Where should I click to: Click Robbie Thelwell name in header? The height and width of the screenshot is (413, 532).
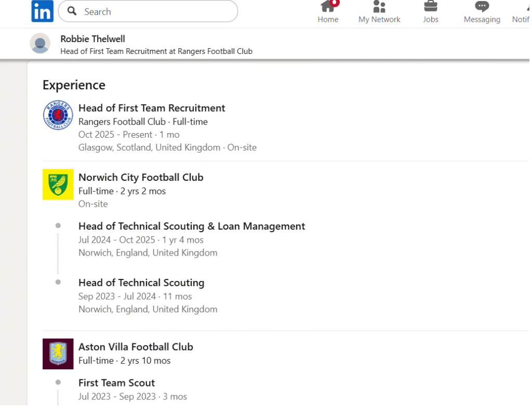click(x=92, y=39)
